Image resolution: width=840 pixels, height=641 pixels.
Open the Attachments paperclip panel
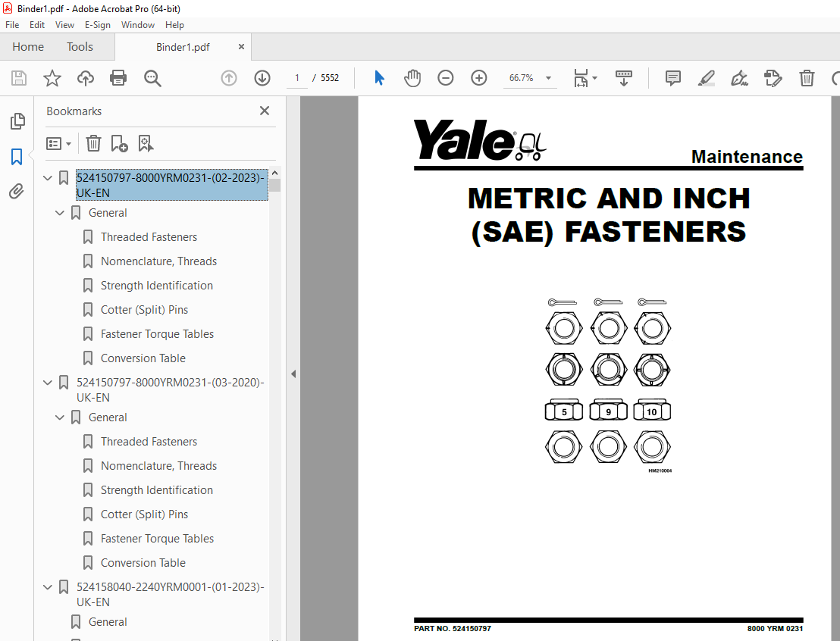[17, 191]
